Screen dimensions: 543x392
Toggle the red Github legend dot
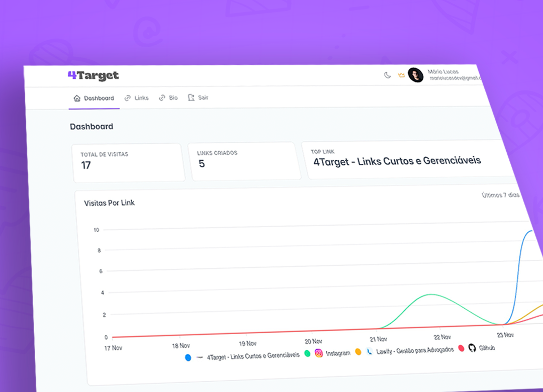pyautogui.click(x=461, y=348)
